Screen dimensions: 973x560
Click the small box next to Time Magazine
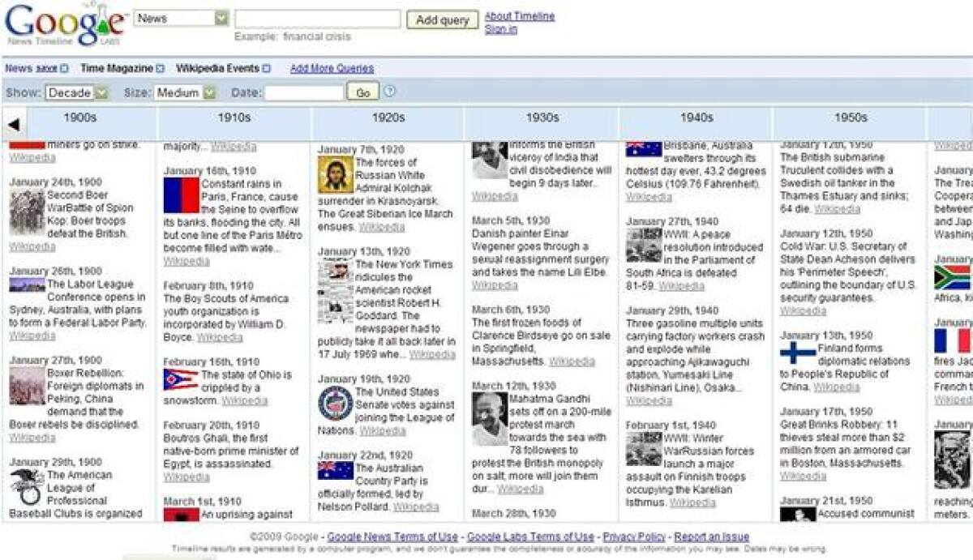click(x=160, y=69)
